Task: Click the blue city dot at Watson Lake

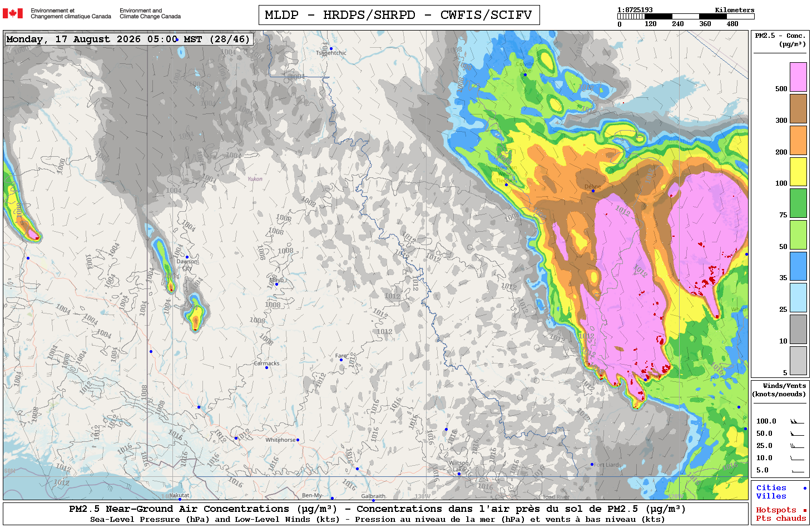Action: point(459,474)
